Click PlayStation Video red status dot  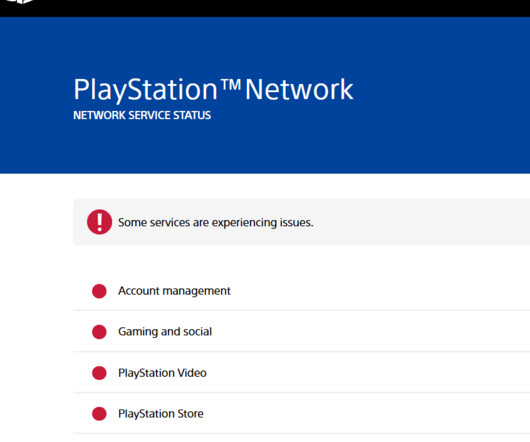pos(99,373)
